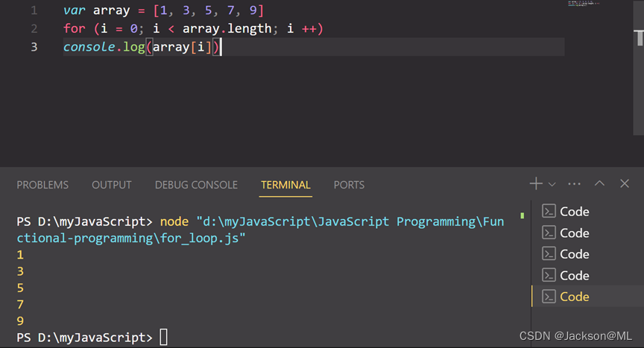Open the launch profile dropdown beside plus
Image resolution: width=644 pixels, height=348 pixels.
(552, 184)
